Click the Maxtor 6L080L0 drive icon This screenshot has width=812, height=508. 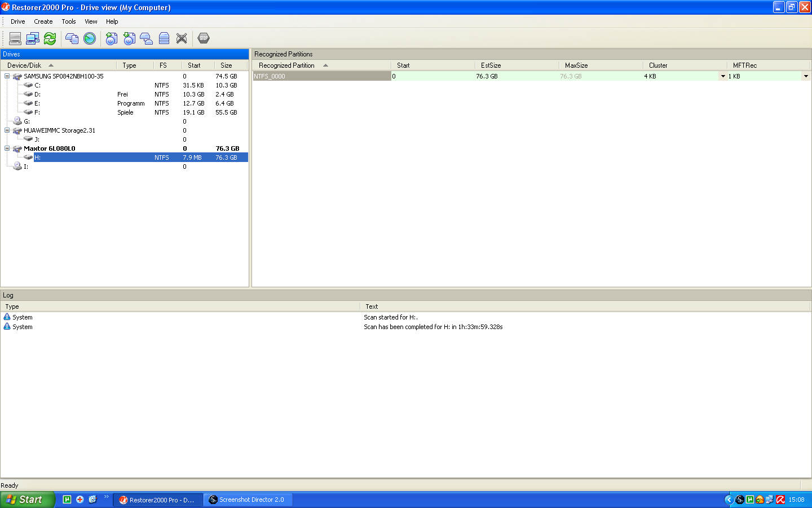pyautogui.click(x=17, y=148)
